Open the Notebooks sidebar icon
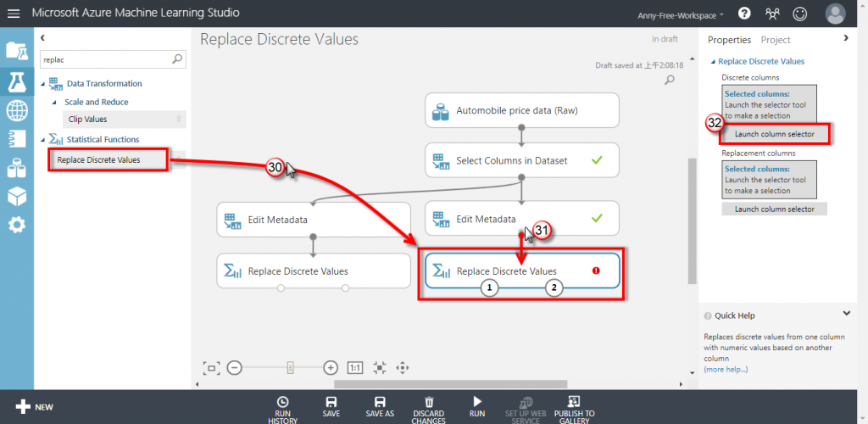 (17, 138)
